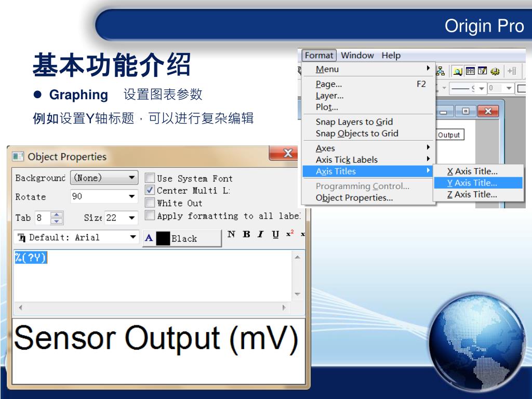Click the Output label in graph window
Screen dimensions: 532x399
448,135
